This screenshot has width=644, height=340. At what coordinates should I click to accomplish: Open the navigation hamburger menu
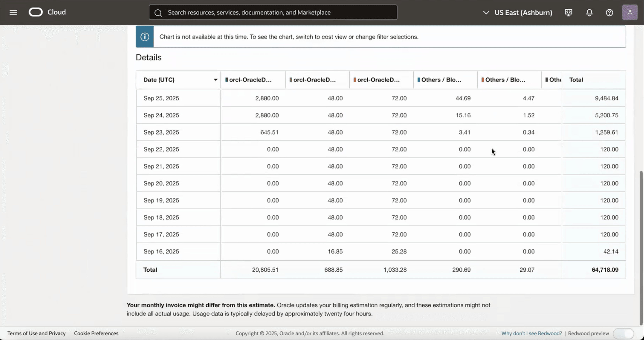tap(13, 12)
